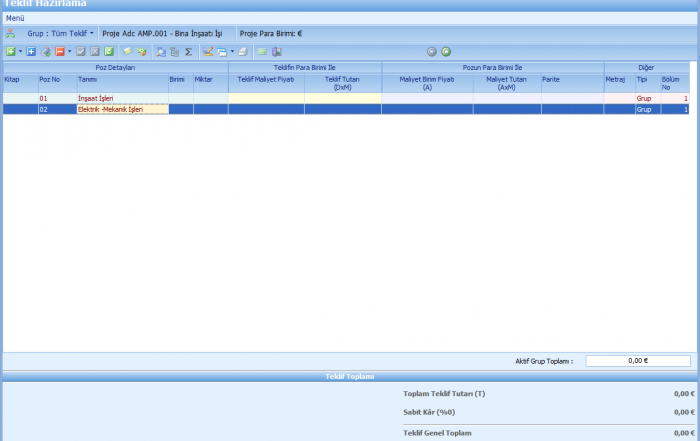Screen dimensions: 700x441
Task: Click the green round button in toolbar
Action: (446, 51)
